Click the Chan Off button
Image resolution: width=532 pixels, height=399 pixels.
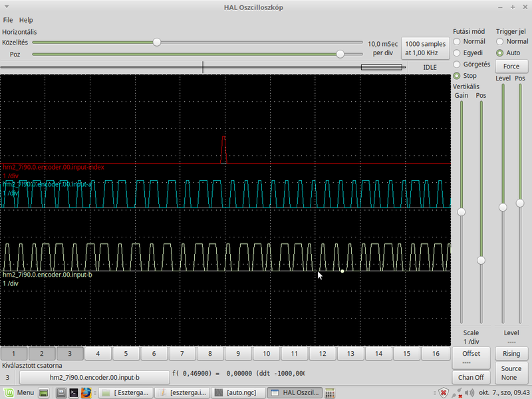click(x=471, y=377)
